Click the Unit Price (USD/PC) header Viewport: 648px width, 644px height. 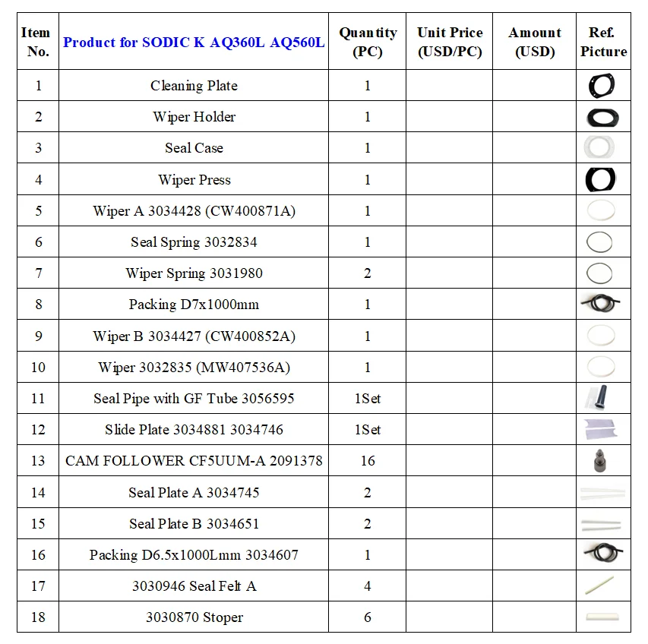point(450,41)
